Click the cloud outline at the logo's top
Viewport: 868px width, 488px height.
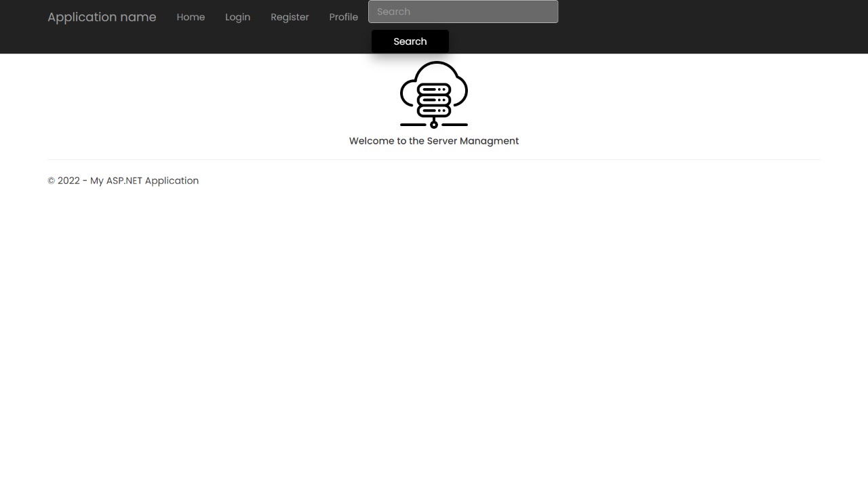[x=435, y=65]
